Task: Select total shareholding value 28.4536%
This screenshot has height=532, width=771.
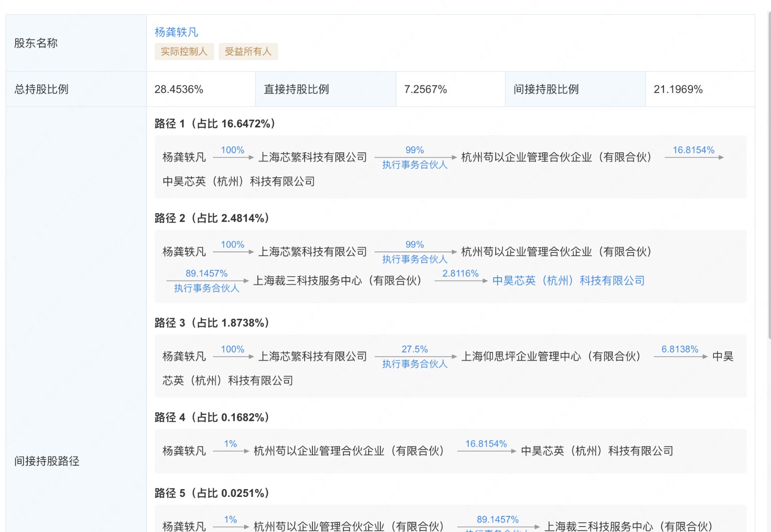Action: [179, 89]
